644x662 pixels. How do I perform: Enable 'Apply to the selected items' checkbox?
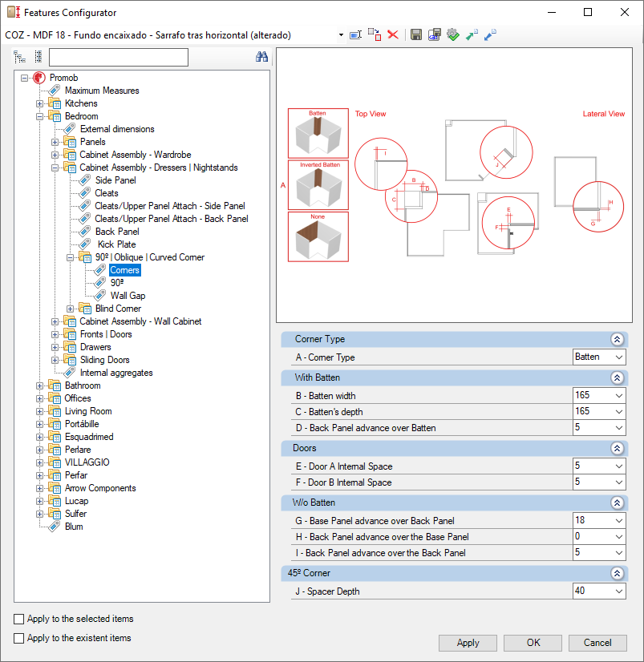(19, 619)
